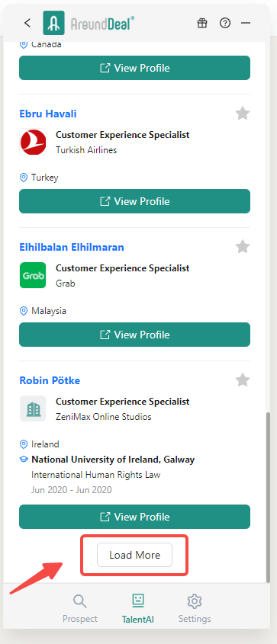Click the back arrow in header
This screenshot has height=644, width=277.
[x=27, y=23]
